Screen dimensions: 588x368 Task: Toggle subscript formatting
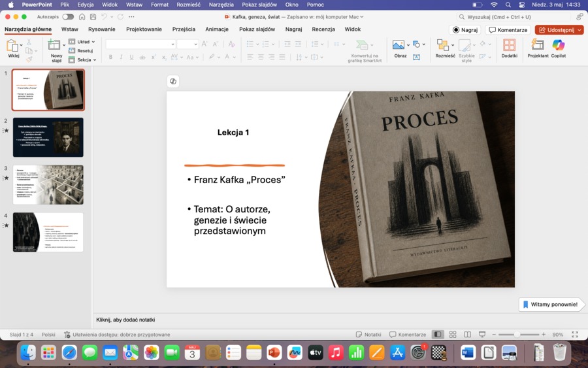(x=164, y=57)
